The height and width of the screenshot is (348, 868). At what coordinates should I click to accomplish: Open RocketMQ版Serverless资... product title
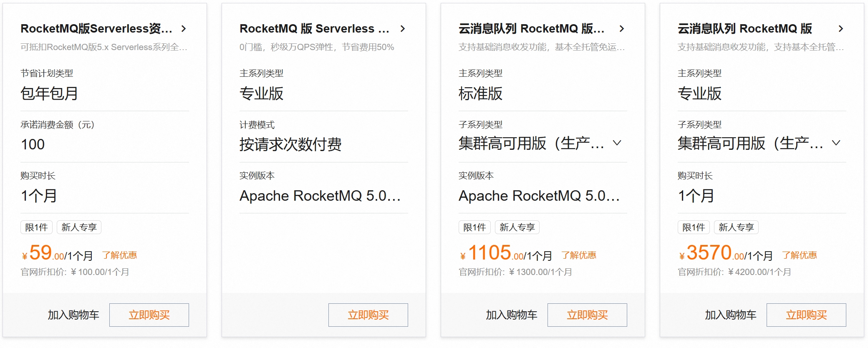(x=96, y=29)
